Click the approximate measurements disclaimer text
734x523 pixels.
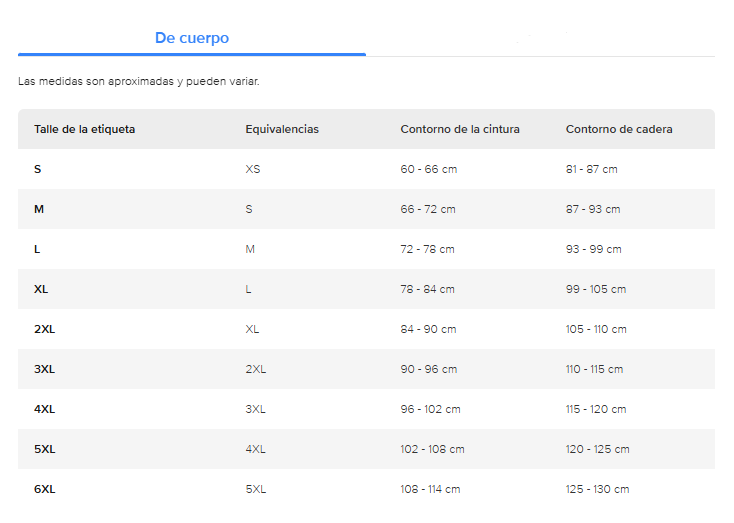click(139, 81)
